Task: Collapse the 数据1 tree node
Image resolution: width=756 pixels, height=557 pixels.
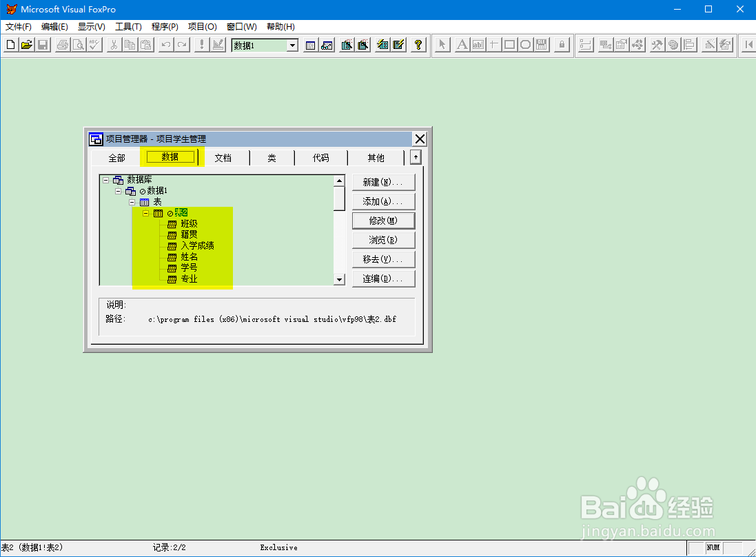Action: 118,191
